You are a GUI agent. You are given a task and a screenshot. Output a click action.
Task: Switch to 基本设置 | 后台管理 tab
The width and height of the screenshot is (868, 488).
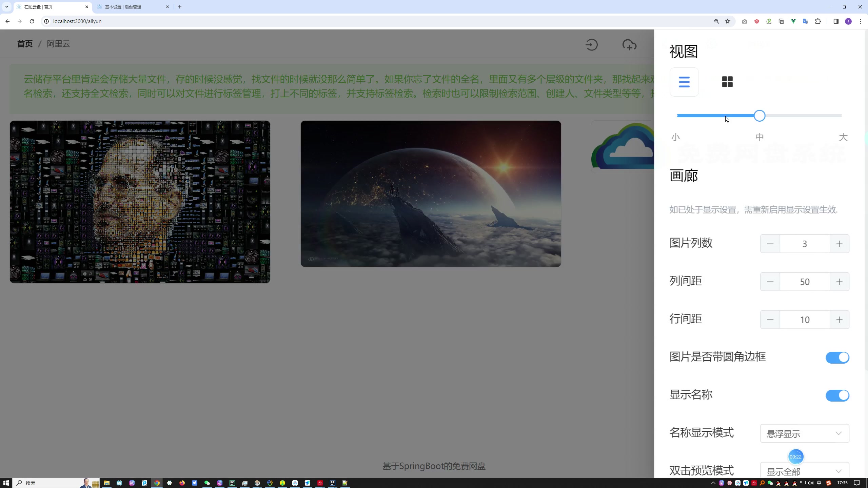tap(133, 7)
